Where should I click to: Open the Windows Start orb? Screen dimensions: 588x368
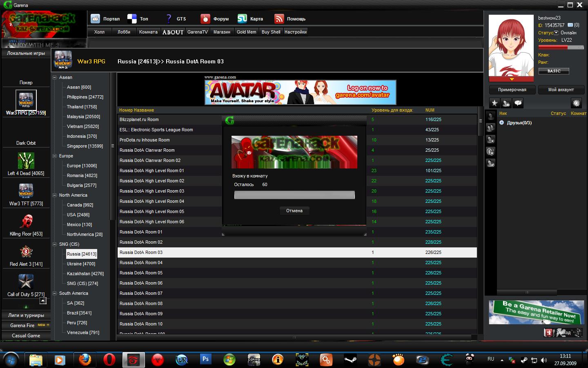[x=11, y=359]
